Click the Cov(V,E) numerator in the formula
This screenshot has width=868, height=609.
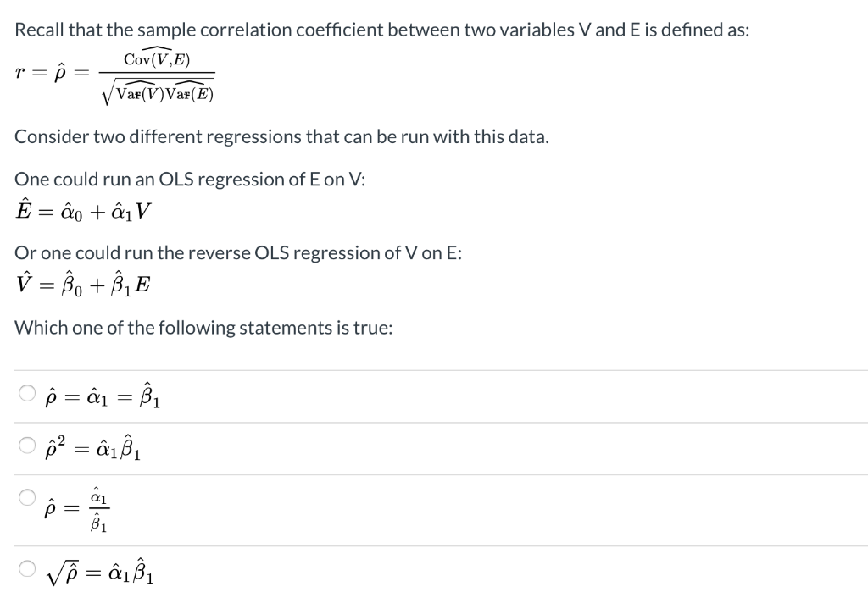point(157,58)
